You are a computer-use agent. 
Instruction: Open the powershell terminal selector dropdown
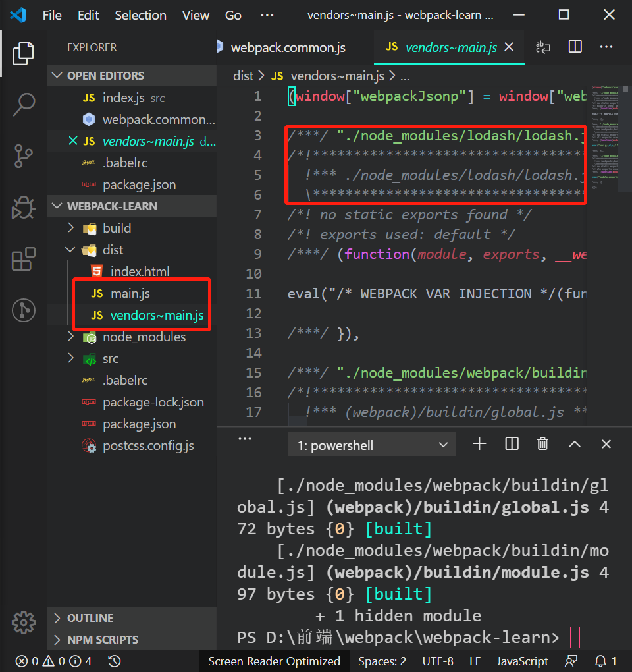click(x=372, y=445)
